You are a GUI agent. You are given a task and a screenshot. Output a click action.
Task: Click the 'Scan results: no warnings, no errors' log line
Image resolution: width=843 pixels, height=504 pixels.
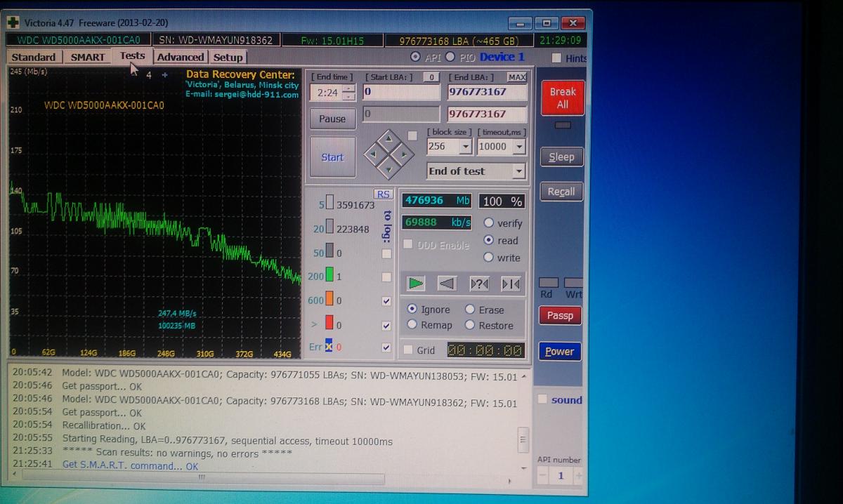tap(177, 452)
